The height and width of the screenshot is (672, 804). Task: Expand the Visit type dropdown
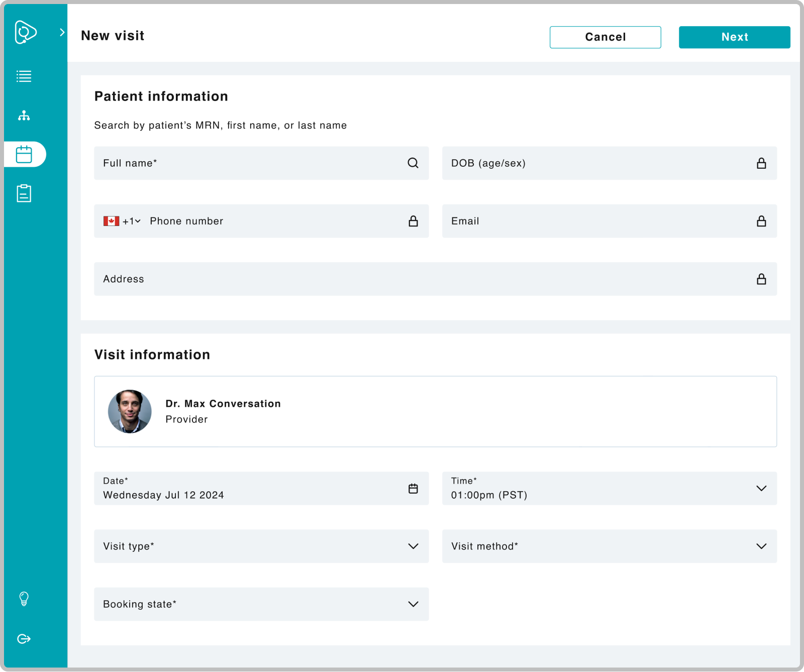(x=413, y=546)
